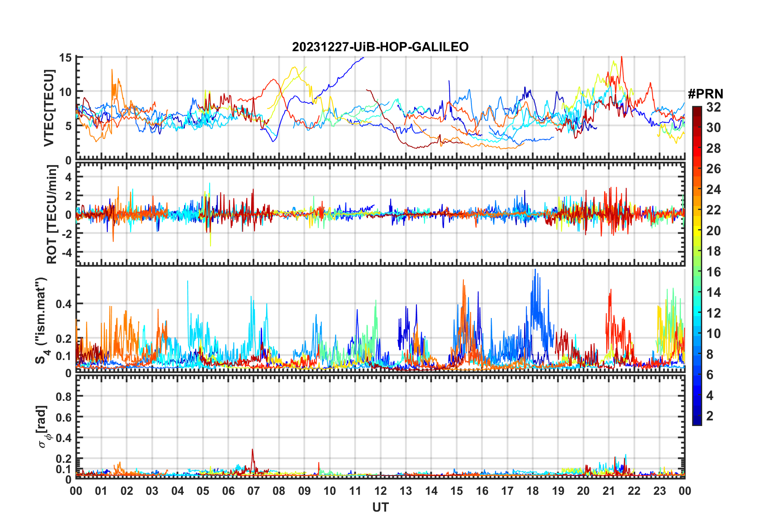761x532 pixels.
Task: Click x-axis hour label 05
Action: [203, 491]
